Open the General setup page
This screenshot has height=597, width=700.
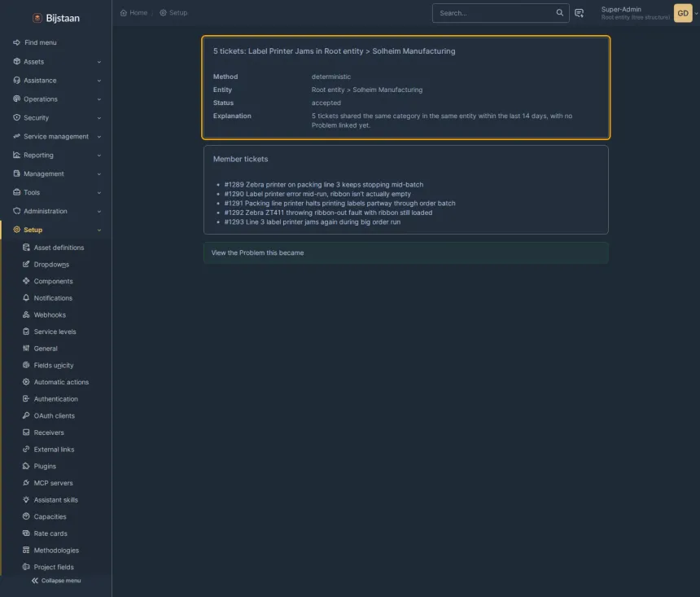[46, 349]
